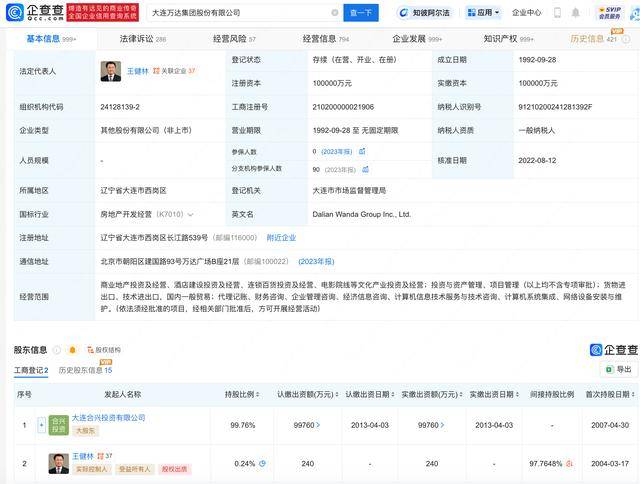Click 知彼阿尔法 icon button
Image resolution: width=640 pixels, height=484 pixels.
click(x=424, y=13)
